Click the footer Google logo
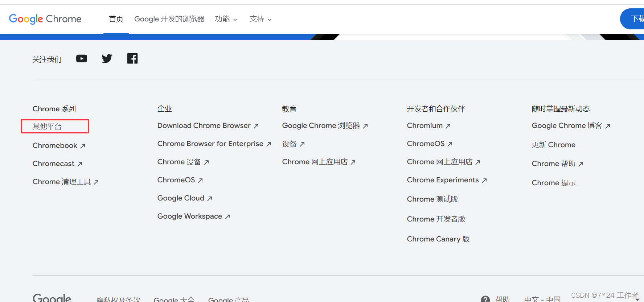 [x=52, y=298]
